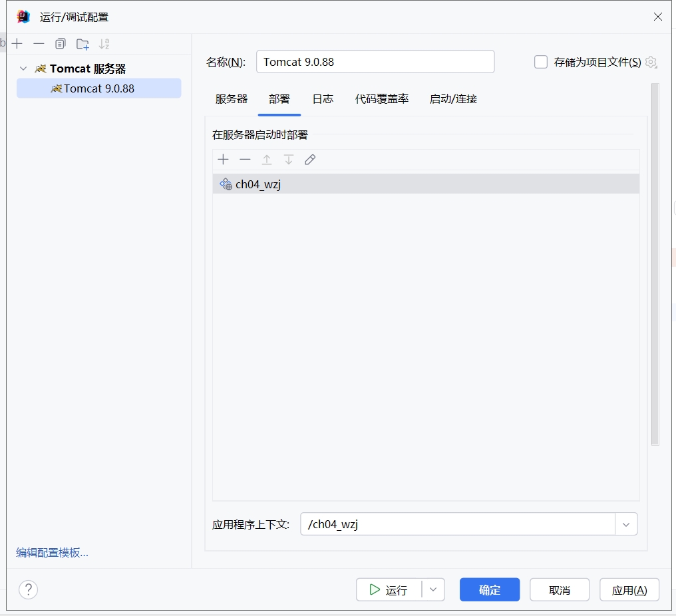
Task: Click the add new configuration plus icon
Action: [17, 44]
